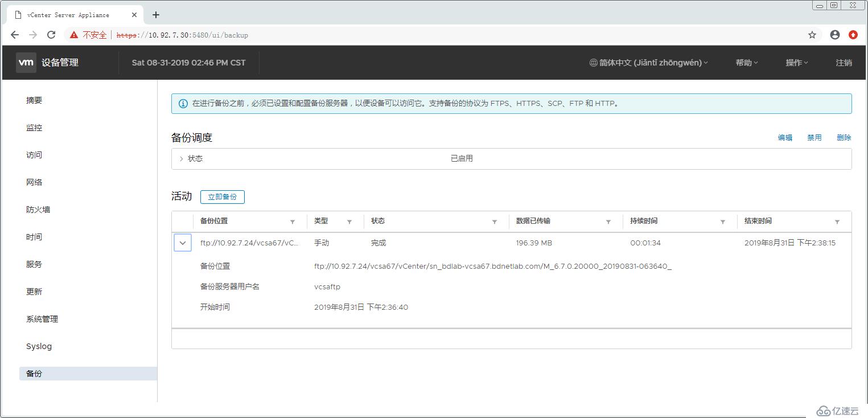
Task: Expand the 状态 row in 备份调度
Action: point(181,159)
